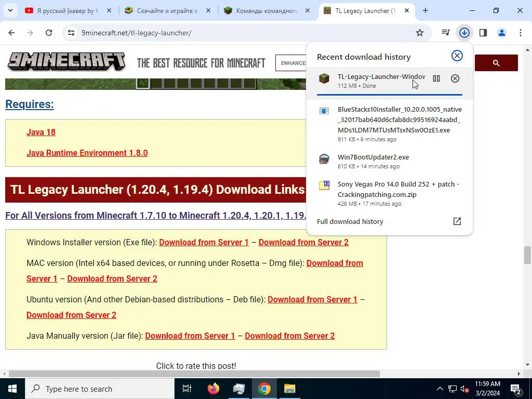Switch to the 'Скачайте и играйте' BlueStacks tab
532x399 pixels.
coord(168,11)
